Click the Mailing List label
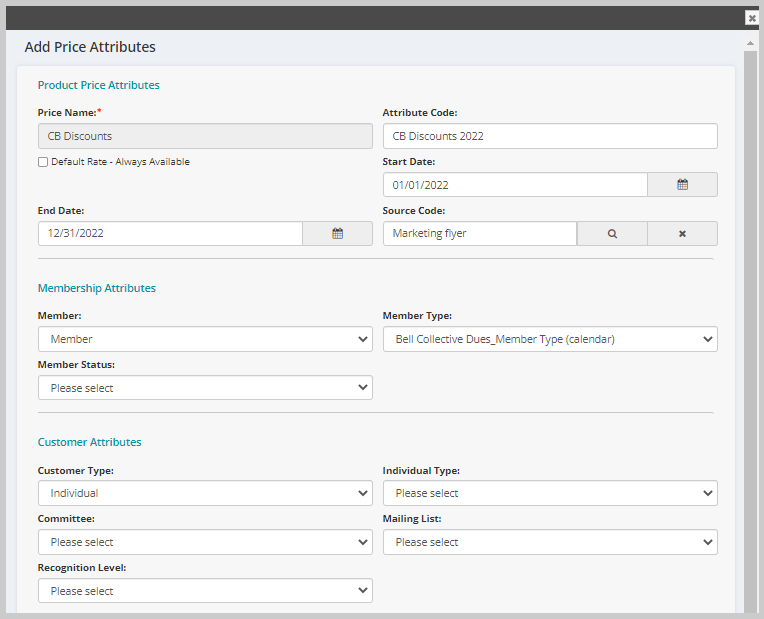 click(x=412, y=519)
